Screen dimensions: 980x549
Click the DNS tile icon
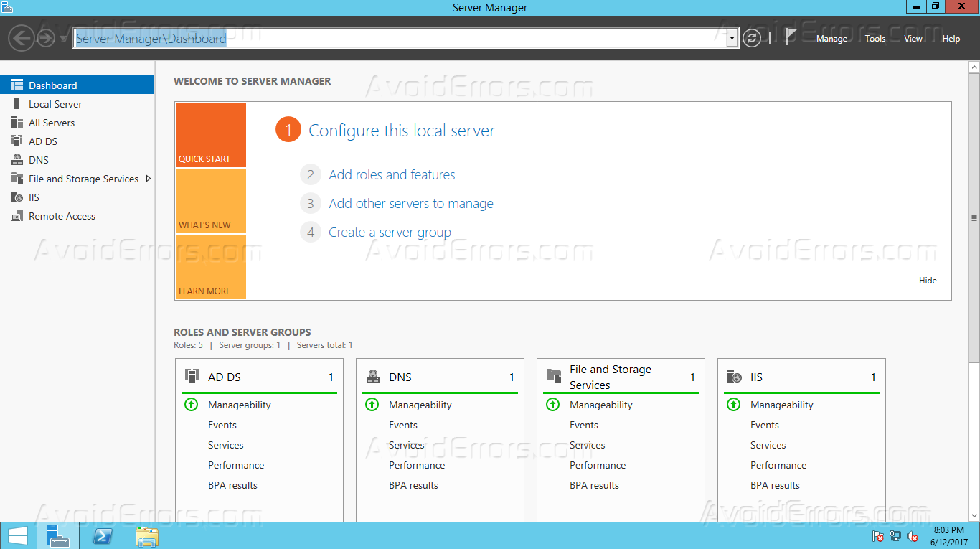(x=373, y=377)
